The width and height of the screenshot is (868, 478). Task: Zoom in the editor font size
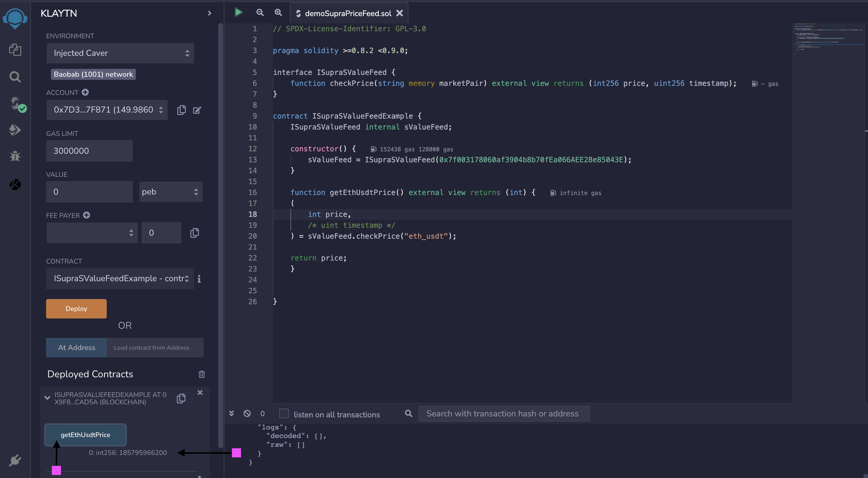coord(278,12)
